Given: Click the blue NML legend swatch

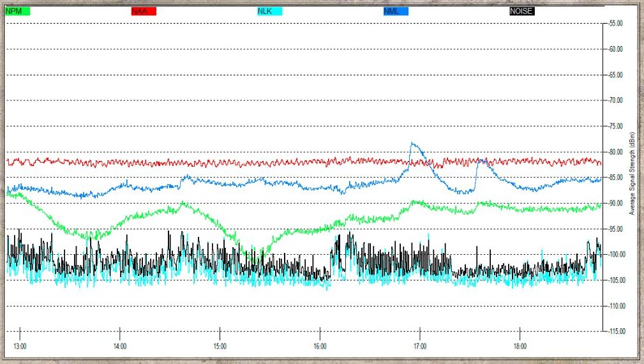Looking at the screenshot, I should [x=396, y=11].
